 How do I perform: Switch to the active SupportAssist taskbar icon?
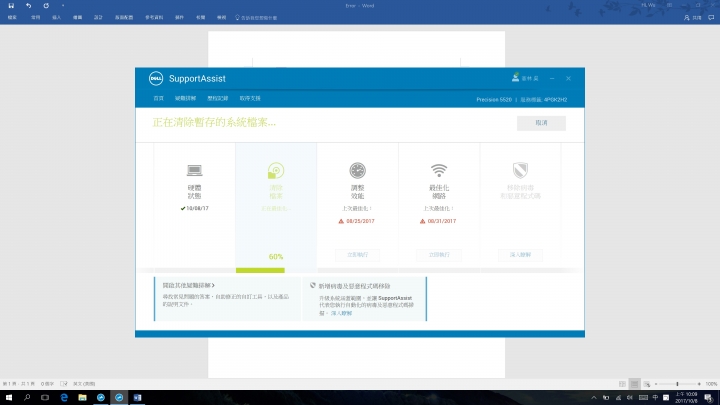click(x=119, y=398)
